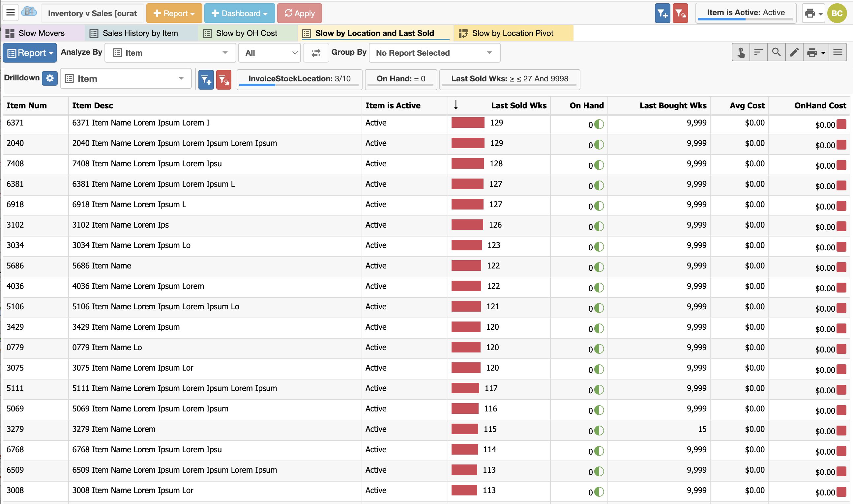Image resolution: width=853 pixels, height=504 pixels.
Task: Click the sort lines toolbar icon
Action: [x=758, y=52]
